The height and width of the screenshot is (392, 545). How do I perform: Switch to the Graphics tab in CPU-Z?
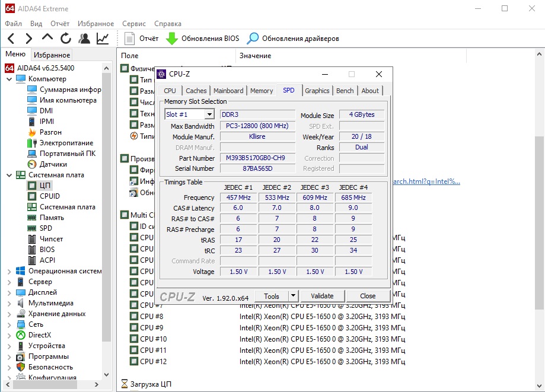pyautogui.click(x=317, y=91)
